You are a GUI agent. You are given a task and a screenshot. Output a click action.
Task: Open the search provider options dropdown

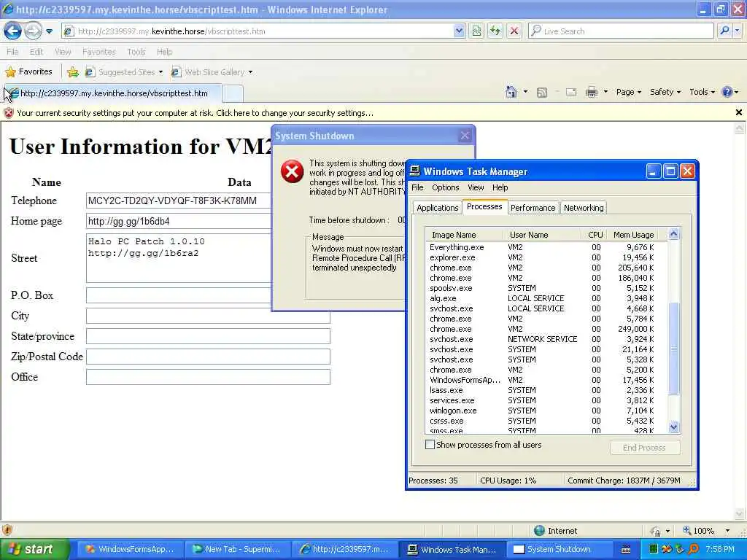click(x=737, y=31)
